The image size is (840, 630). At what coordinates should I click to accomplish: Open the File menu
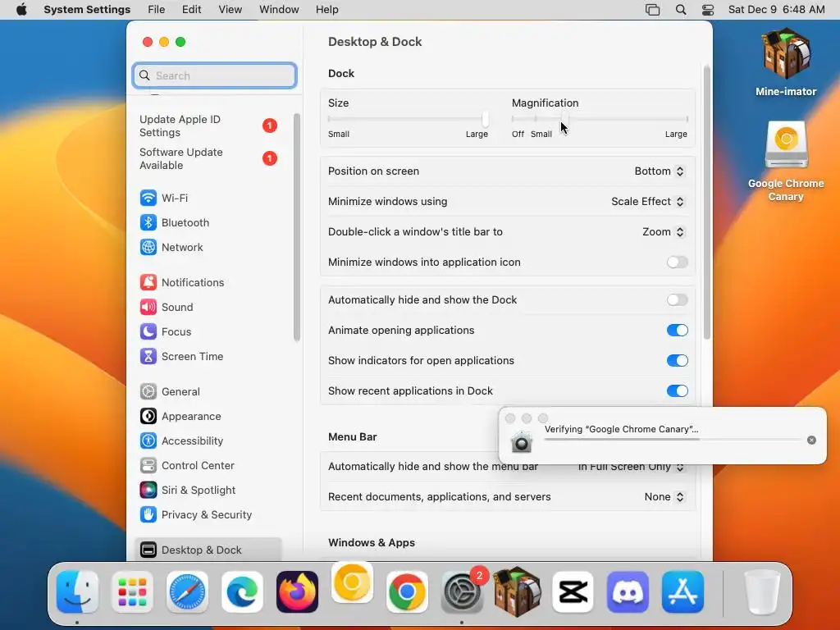[x=157, y=10]
